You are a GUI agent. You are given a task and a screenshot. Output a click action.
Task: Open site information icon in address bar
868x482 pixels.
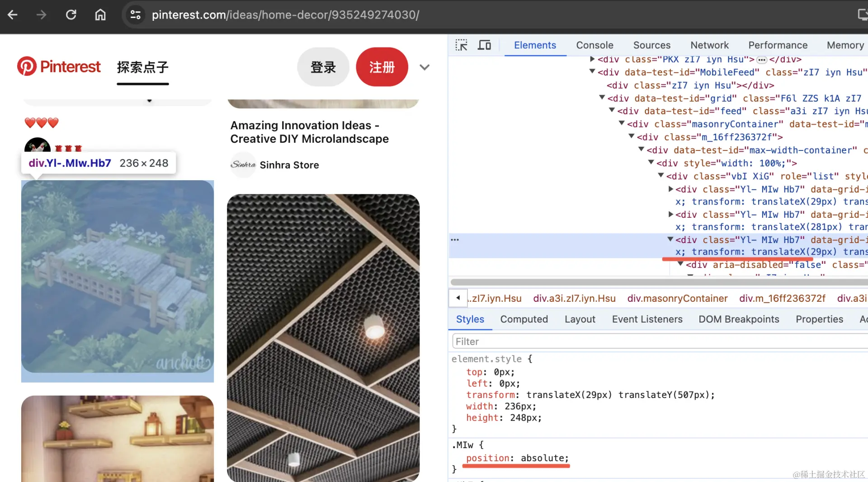pos(135,15)
